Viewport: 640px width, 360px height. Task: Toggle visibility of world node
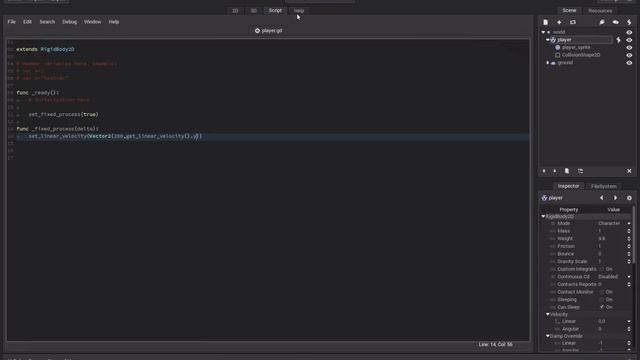pos(629,32)
